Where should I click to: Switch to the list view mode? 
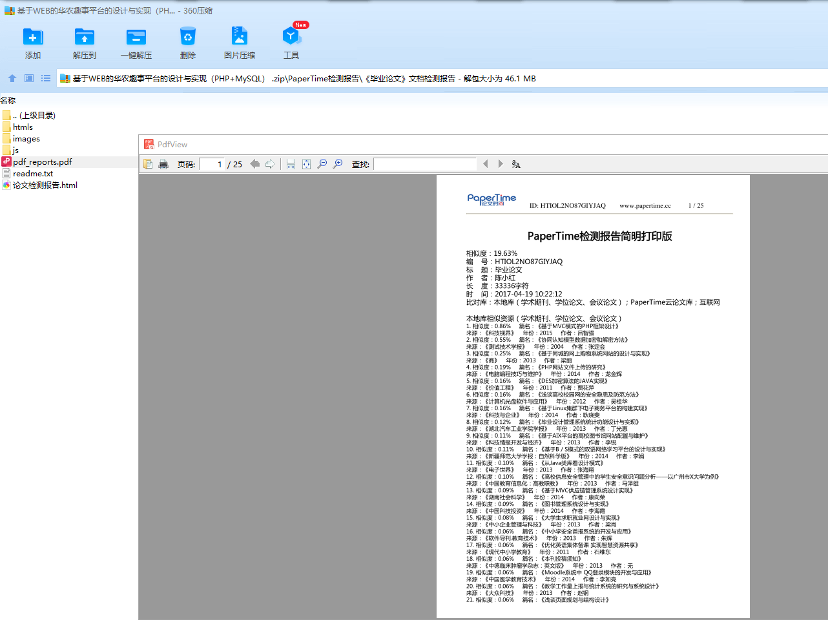point(46,78)
